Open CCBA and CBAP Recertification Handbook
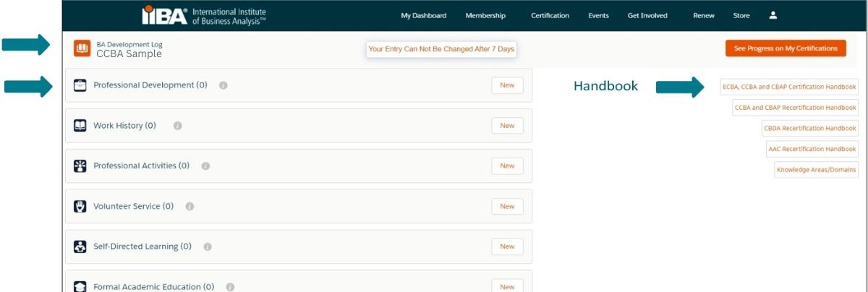The image size is (868, 292). click(x=795, y=108)
